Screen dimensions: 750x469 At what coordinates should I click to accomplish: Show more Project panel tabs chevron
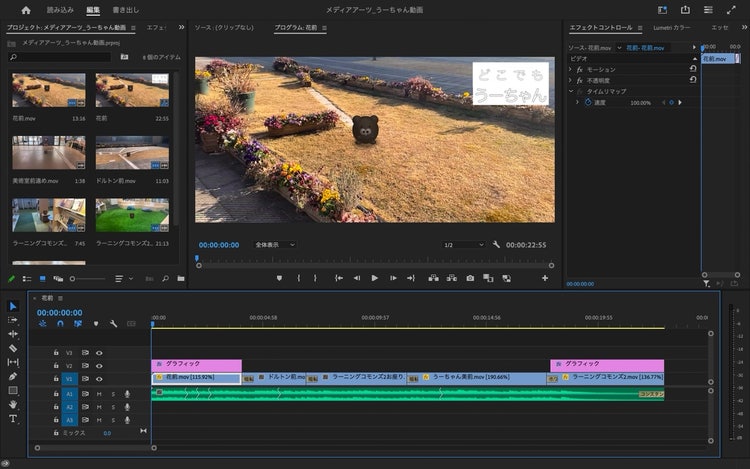click(x=181, y=27)
